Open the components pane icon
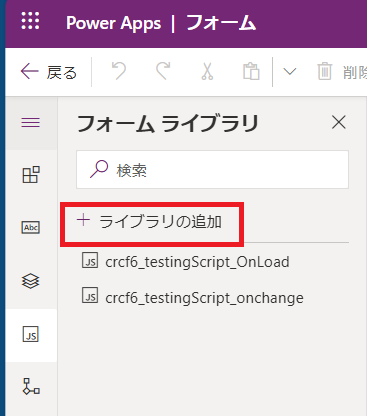 point(31,175)
